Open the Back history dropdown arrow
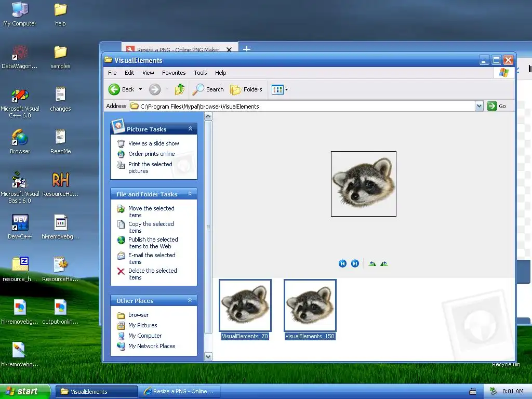The width and height of the screenshot is (532, 399). click(x=140, y=89)
